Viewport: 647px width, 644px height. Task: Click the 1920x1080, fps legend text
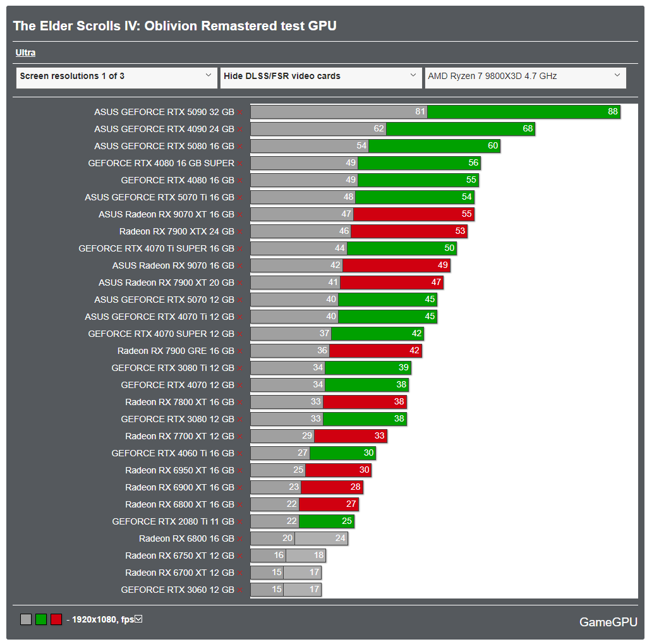click(103, 619)
